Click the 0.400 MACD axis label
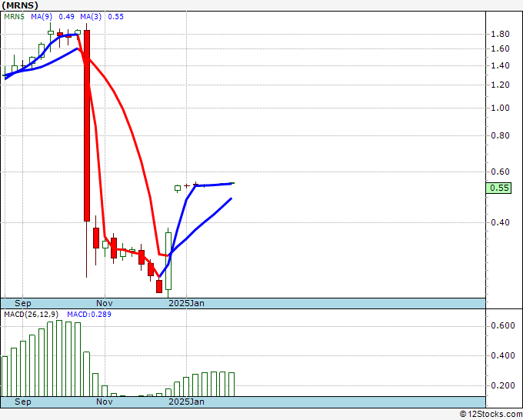The width and height of the screenshot is (523, 420). [x=503, y=355]
